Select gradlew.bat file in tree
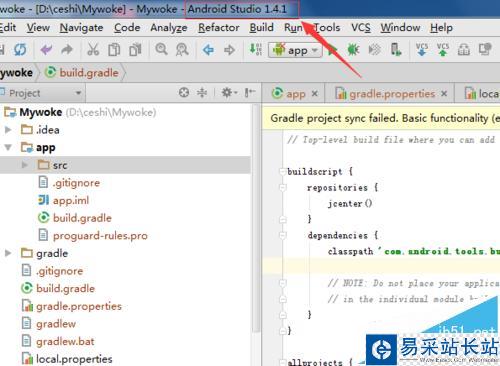 (x=58, y=341)
